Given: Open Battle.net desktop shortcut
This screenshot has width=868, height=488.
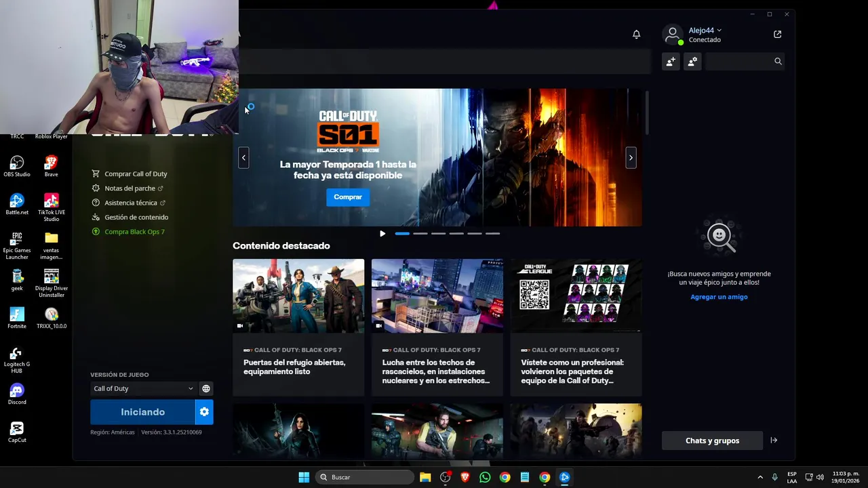Looking at the screenshot, I should pyautogui.click(x=17, y=205).
